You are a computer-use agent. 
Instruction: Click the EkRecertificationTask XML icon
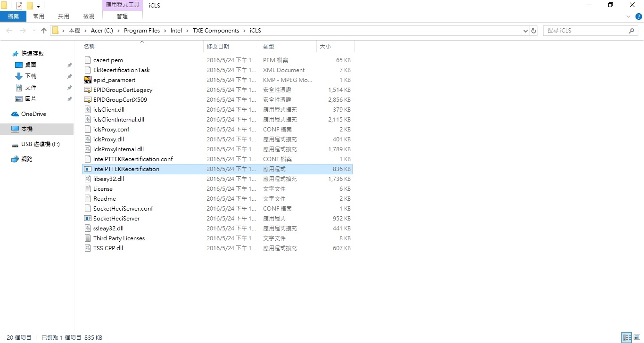87,70
